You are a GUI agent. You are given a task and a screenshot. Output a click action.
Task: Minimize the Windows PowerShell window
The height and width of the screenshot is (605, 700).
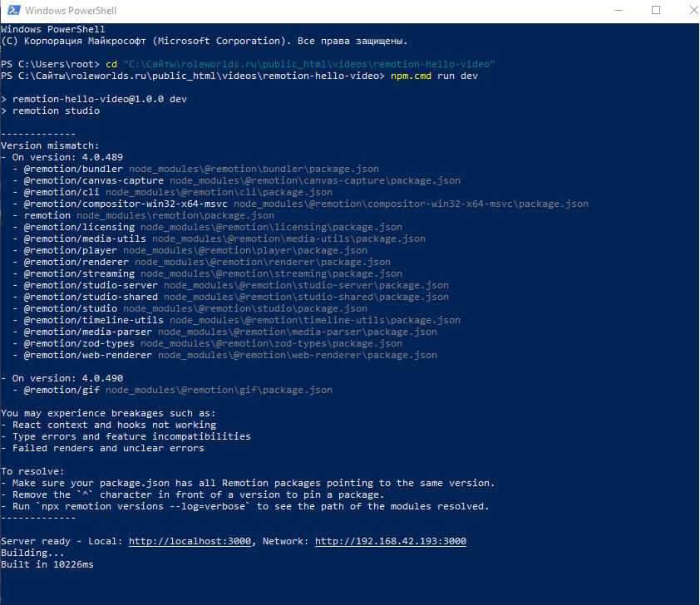(619, 10)
